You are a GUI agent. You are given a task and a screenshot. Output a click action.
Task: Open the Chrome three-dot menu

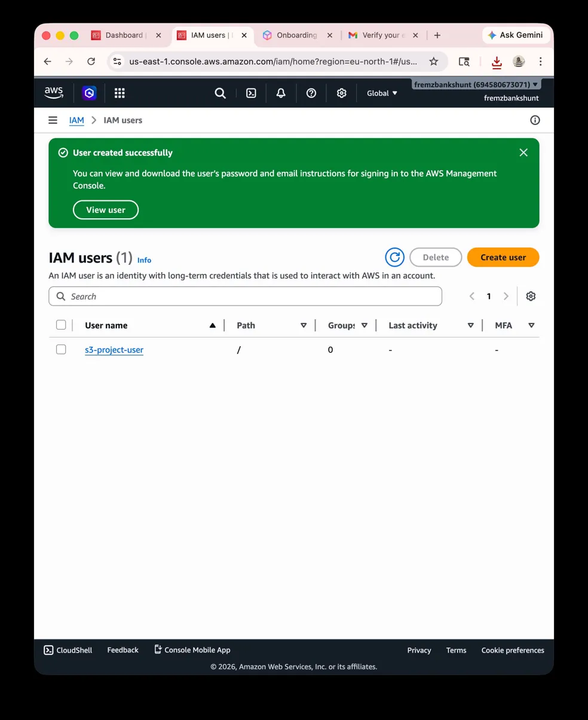[540, 61]
